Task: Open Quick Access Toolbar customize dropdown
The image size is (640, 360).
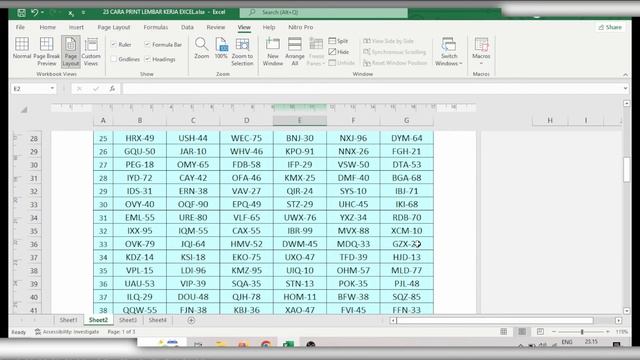Action: (83, 13)
